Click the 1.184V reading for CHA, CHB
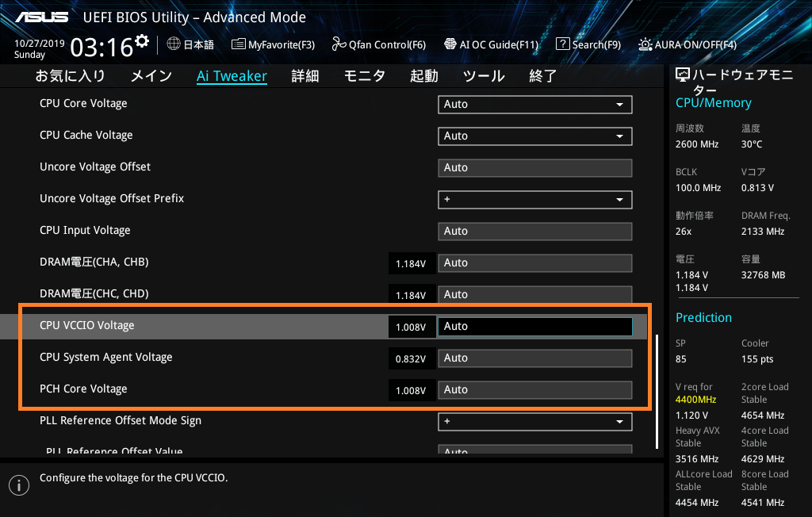Image resolution: width=812 pixels, height=517 pixels. 412,264
